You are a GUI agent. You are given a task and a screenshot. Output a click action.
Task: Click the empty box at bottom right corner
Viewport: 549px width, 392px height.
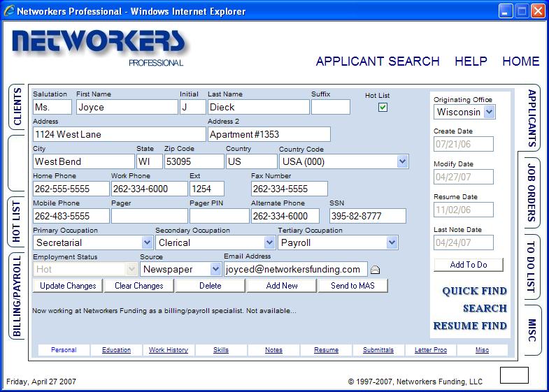(514, 375)
